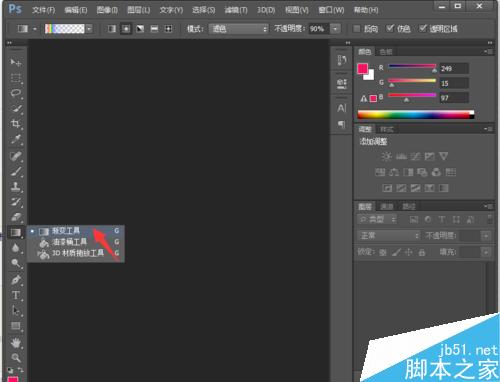500x382 pixels.
Task: Select the Dodge tool
Action: coord(15,263)
